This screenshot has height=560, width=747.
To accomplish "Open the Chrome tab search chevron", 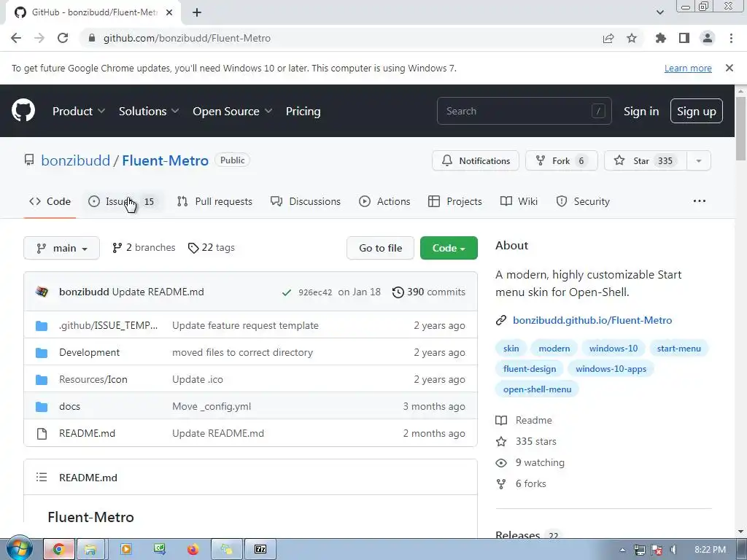I will click(x=659, y=12).
